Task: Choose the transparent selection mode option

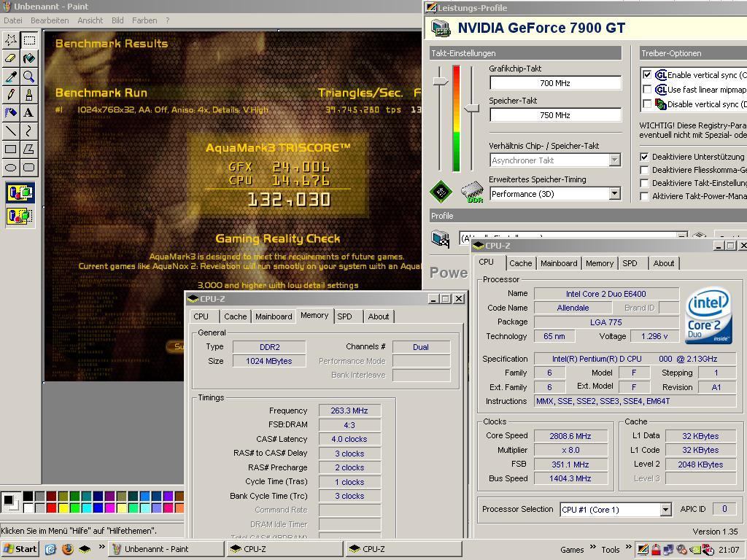Action: click(20, 216)
